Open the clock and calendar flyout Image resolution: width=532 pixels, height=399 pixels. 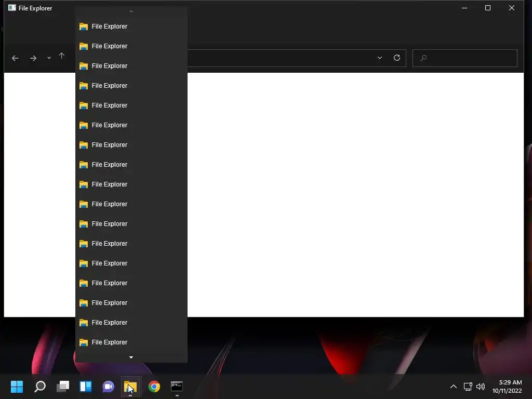[507, 387]
